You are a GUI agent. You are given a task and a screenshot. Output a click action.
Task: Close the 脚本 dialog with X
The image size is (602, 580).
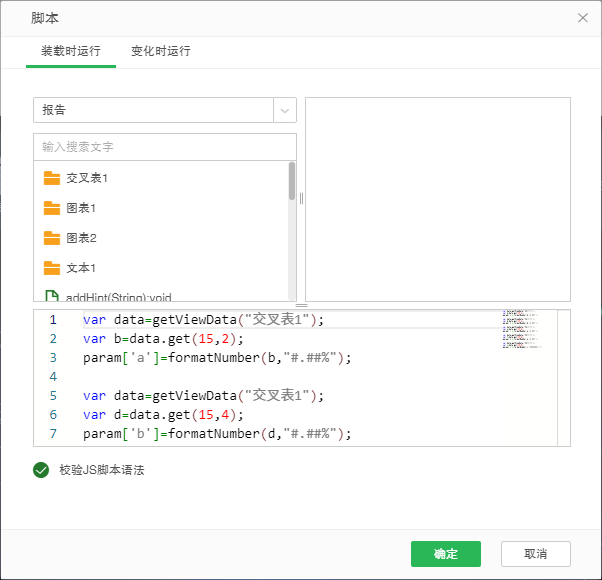click(x=583, y=18)
